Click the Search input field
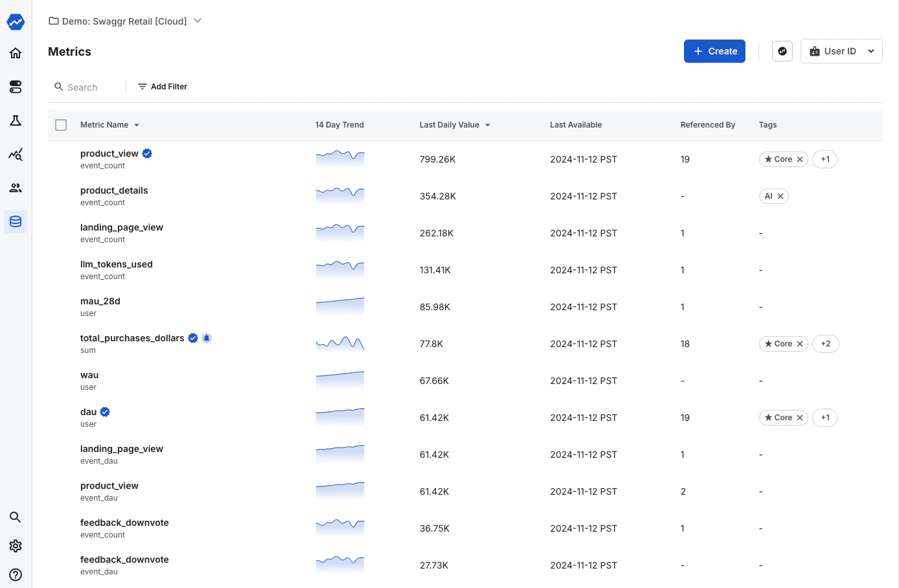 pos(84,86)
